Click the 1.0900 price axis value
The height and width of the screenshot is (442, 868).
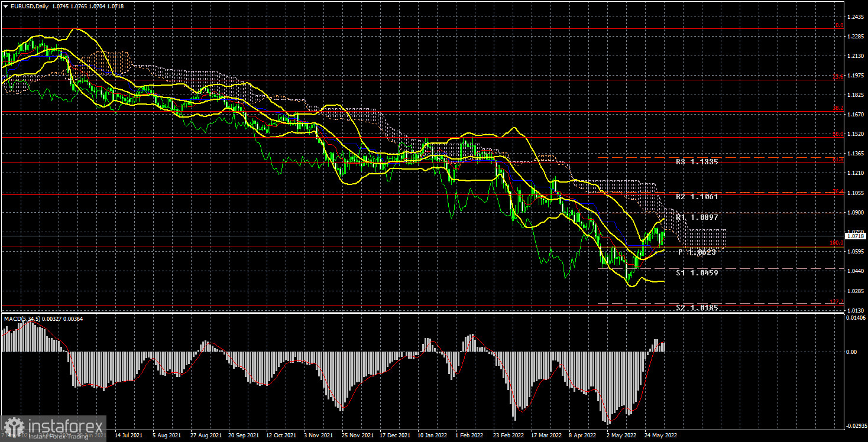(x=855, y=212)
